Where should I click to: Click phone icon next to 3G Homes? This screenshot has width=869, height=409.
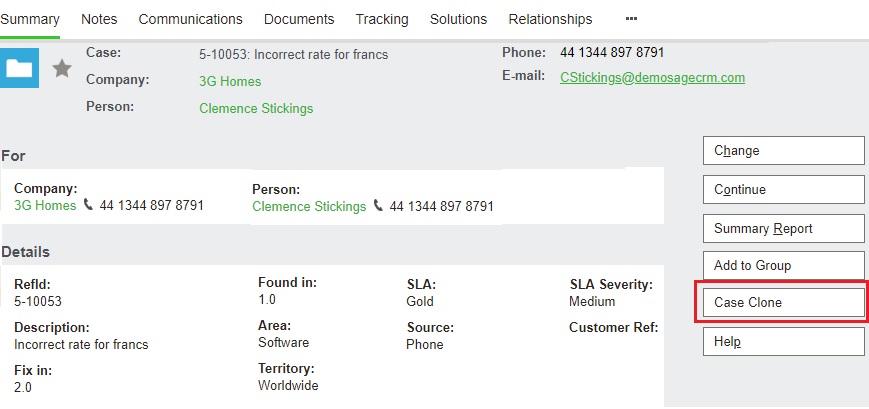pos(88,205)
